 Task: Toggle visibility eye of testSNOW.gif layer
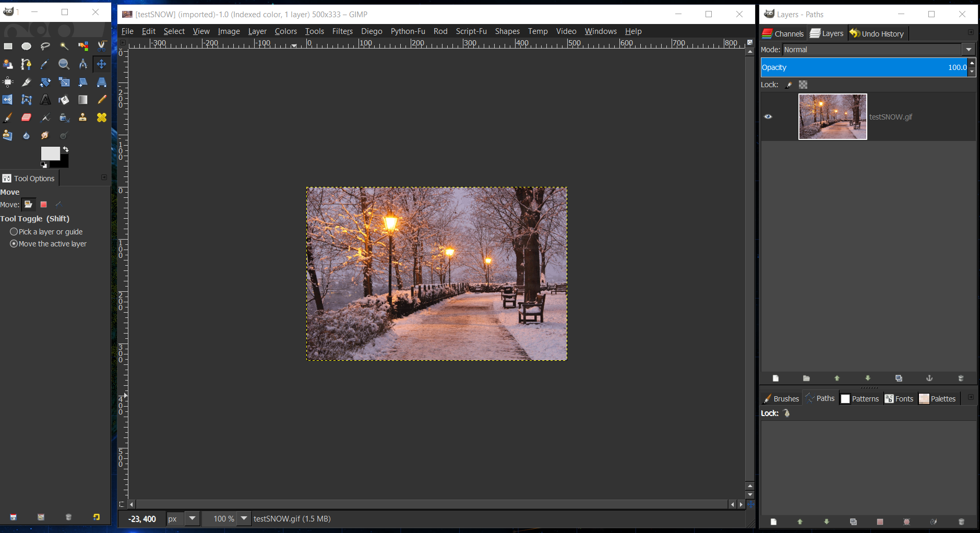(768, 116)
